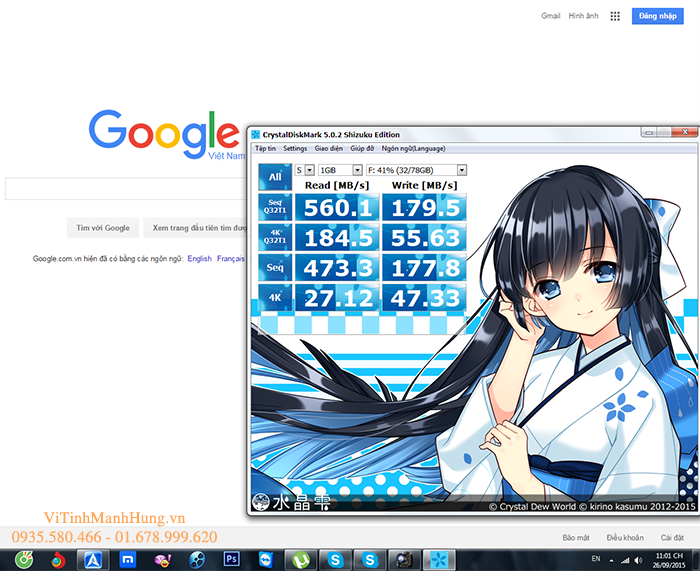
Task: Click the 4K write value 47.33
Action: tap(425, 297)
